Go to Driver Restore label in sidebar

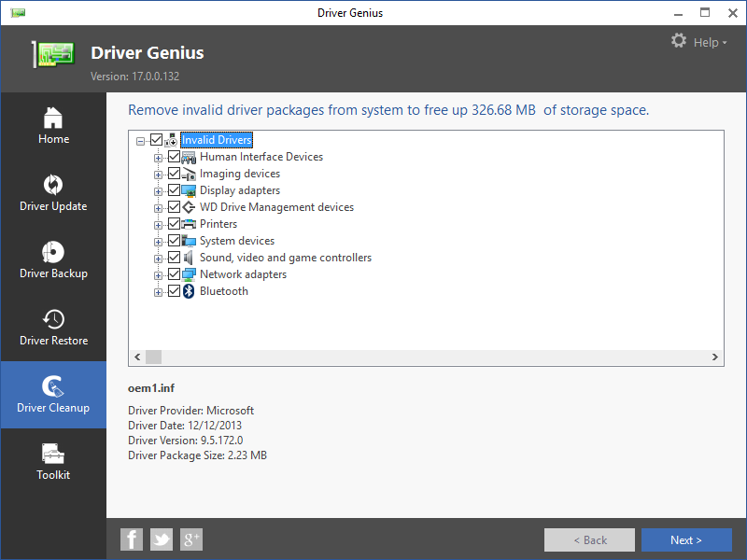tap(53, 341)
